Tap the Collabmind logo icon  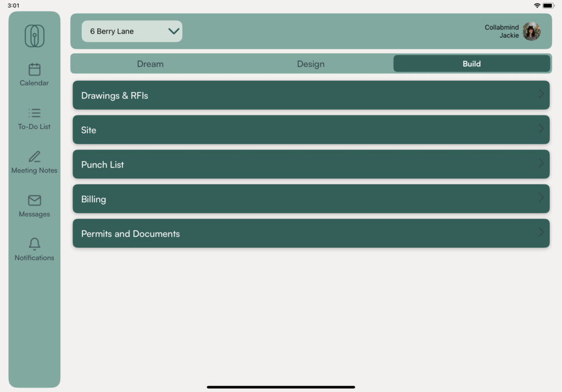point(34,36)
